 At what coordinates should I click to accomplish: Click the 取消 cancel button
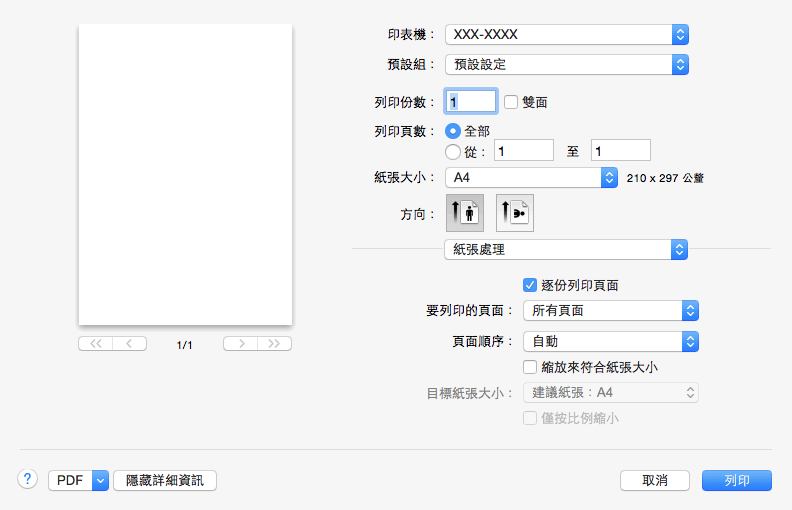(x=655, y=481)
